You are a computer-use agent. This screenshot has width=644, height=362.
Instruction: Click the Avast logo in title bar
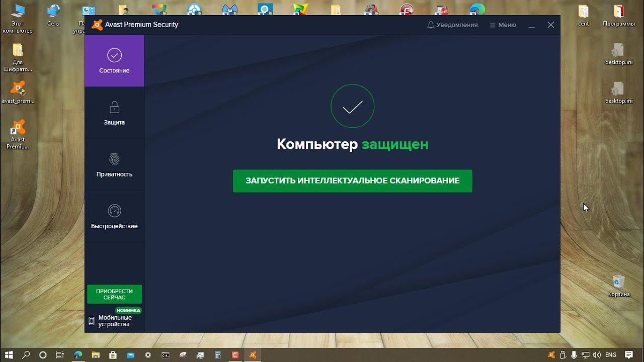(97, 25)
